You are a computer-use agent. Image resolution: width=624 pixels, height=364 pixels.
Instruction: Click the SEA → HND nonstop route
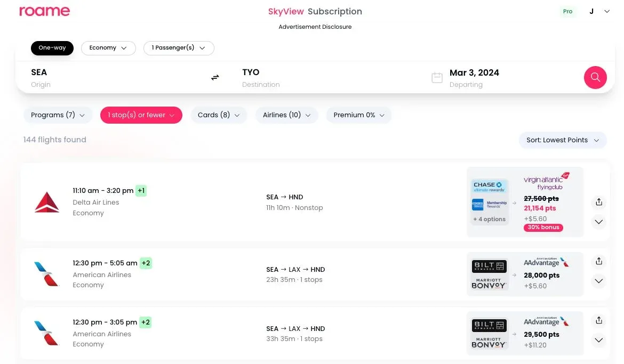click(285, 197)
